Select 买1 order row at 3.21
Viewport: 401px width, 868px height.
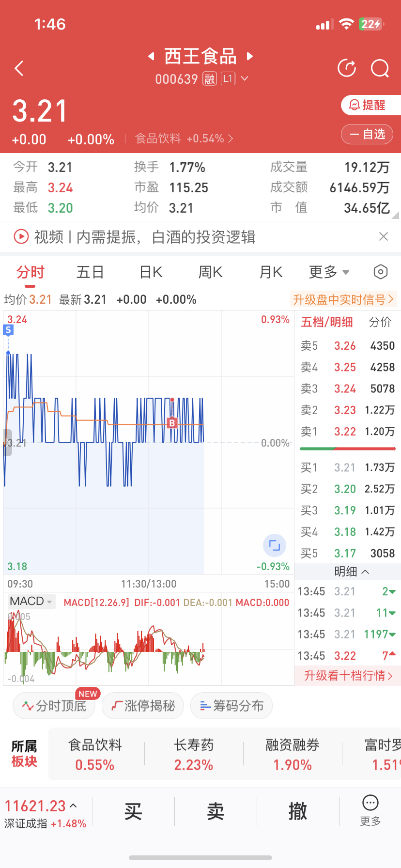(348, 467)
